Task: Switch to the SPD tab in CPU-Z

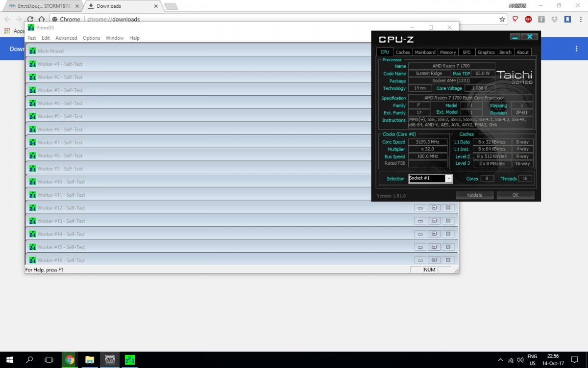Action: [x=466, y=52]
